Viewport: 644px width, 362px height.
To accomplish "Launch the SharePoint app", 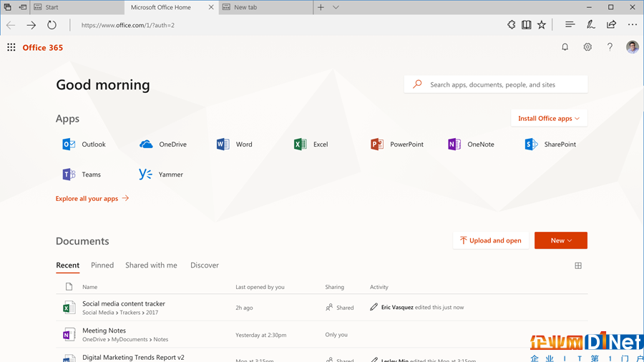I will coord(550,145).
